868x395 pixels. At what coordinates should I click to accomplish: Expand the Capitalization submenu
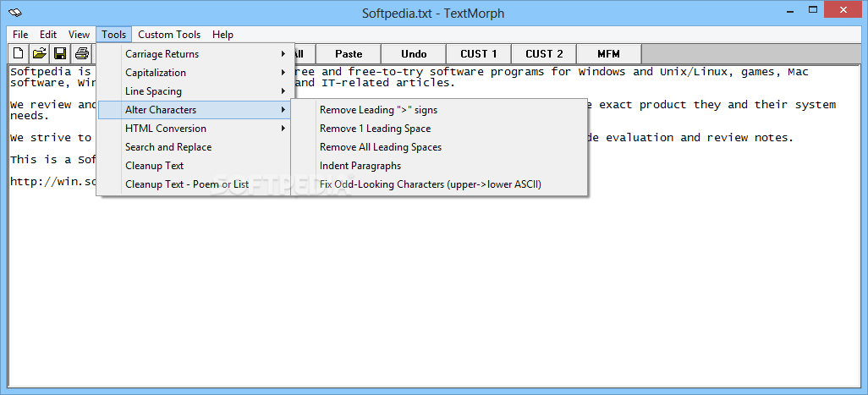pos(193,73)
